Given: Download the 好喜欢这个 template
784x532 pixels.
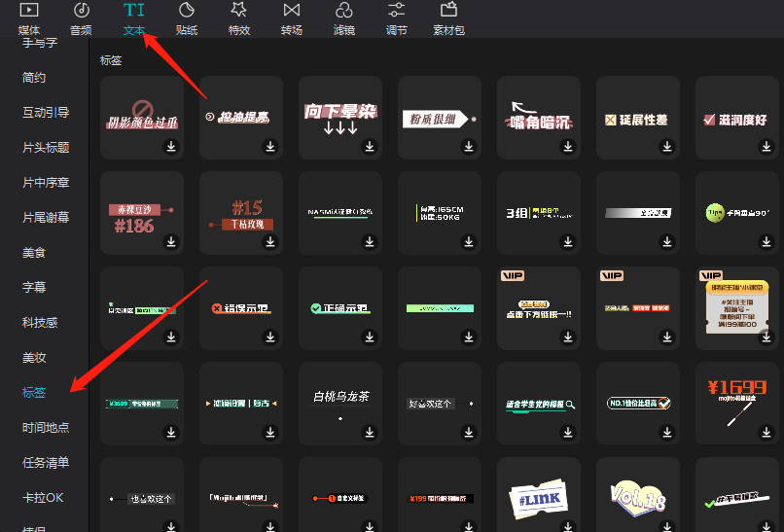Looking at the screenshot, I should [469, 432].
